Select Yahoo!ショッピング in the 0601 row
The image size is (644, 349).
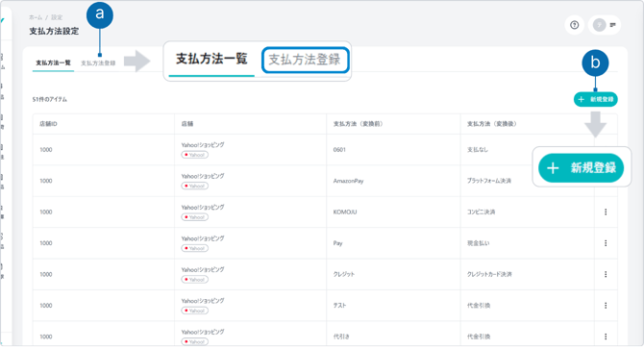tap(203, 145)
